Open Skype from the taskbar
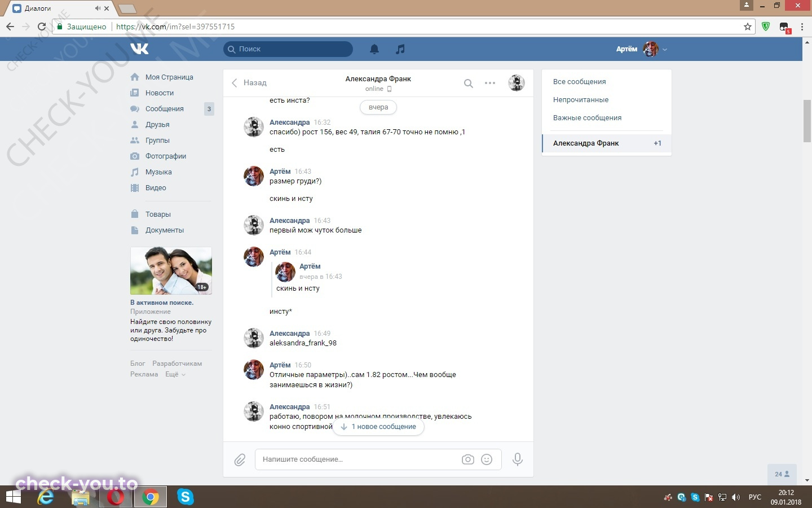Image resolution: width=812 pixels, height=508 pixels. coord(185,497)
